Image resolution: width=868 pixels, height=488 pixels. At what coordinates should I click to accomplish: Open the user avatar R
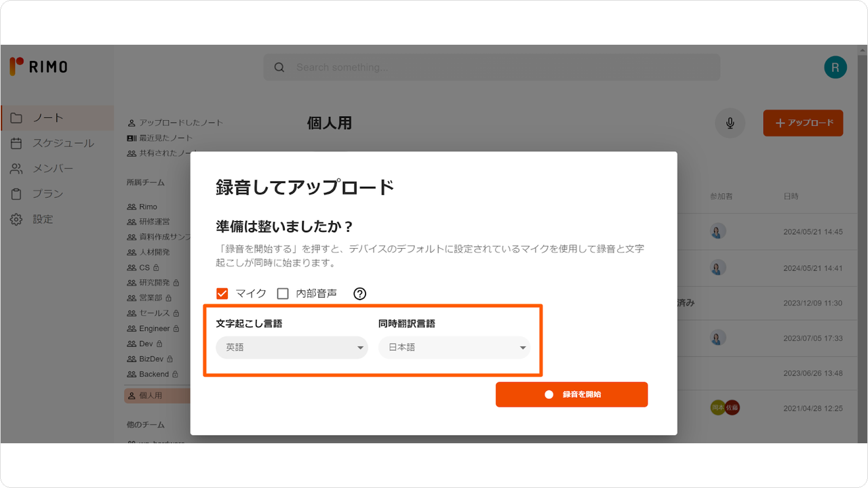(x=835, y=67)
